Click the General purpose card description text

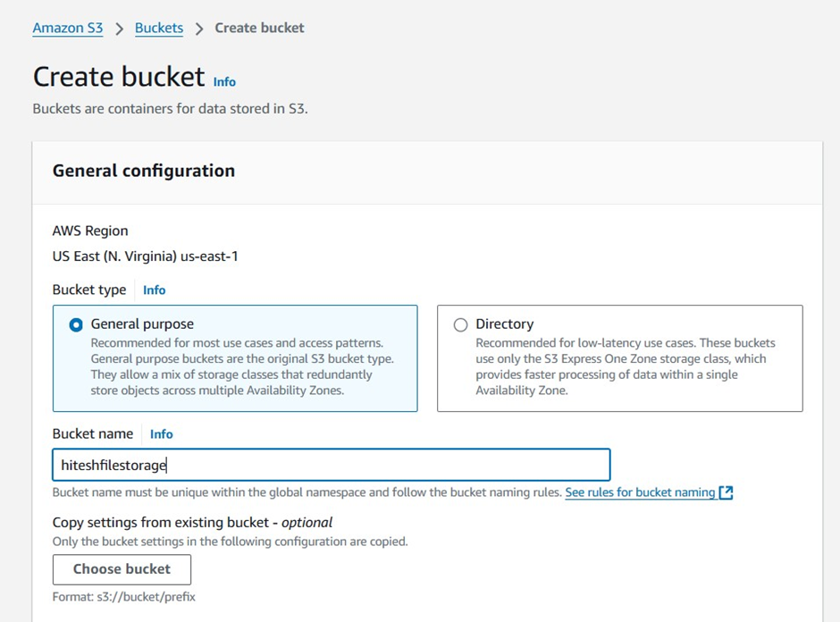tap(242, 366)
